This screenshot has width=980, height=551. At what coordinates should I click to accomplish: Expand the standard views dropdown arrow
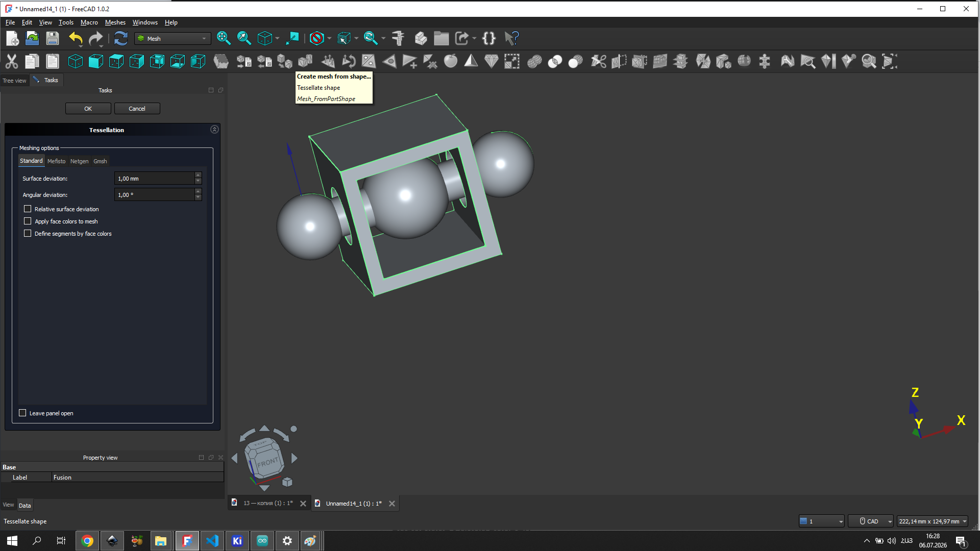[277, 38]
